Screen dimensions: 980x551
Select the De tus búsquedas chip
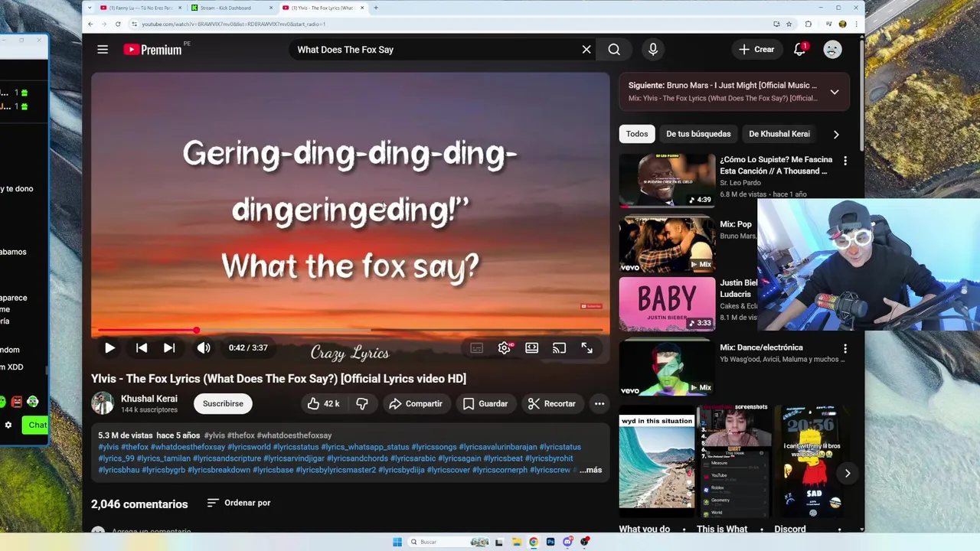(x=698, y=134)
